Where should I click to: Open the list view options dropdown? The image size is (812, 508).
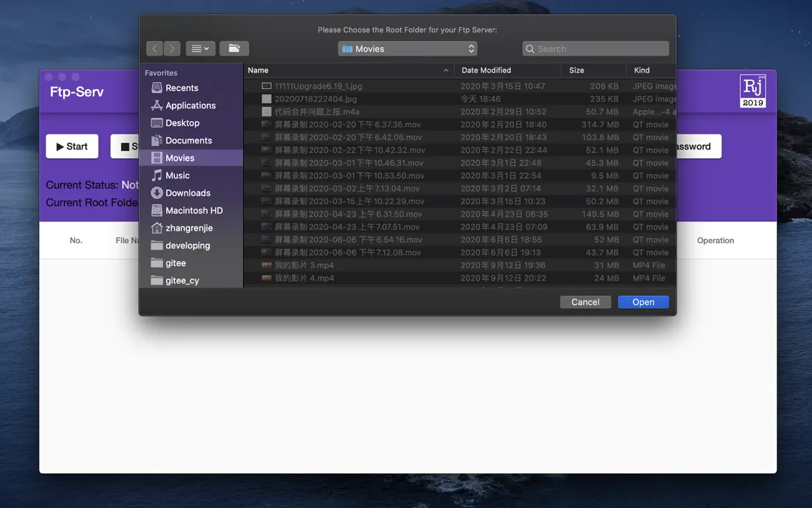200,49
